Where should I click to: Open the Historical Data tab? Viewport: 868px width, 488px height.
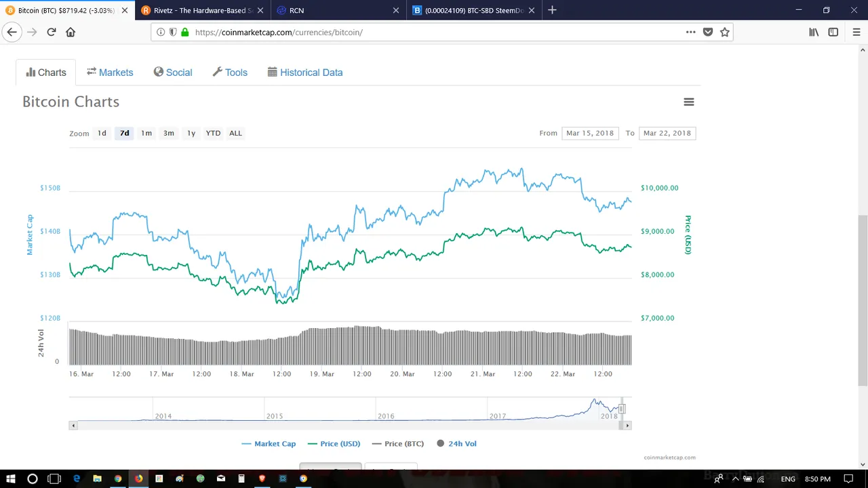pyautogui.click(x=305, y=73)
